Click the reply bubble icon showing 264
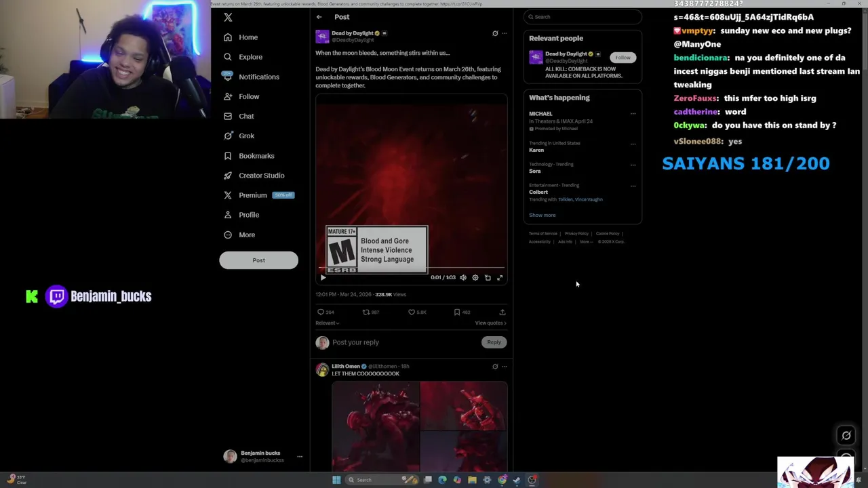 [x=321, y=312]
